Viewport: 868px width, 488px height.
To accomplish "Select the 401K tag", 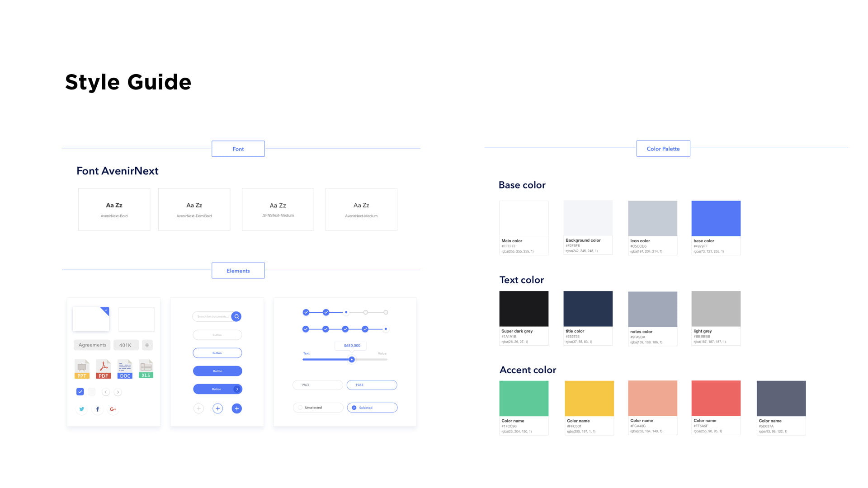I will (x=125, y=345).
